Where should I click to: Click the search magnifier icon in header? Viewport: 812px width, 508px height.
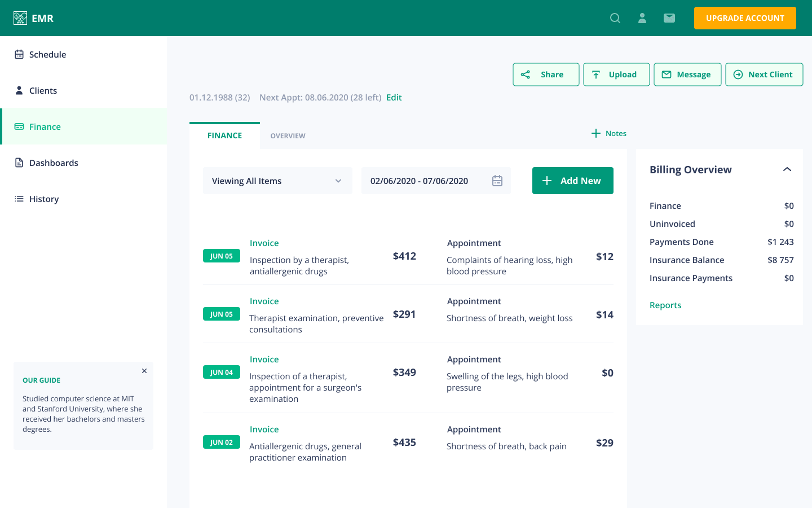(x=615, y=18)
